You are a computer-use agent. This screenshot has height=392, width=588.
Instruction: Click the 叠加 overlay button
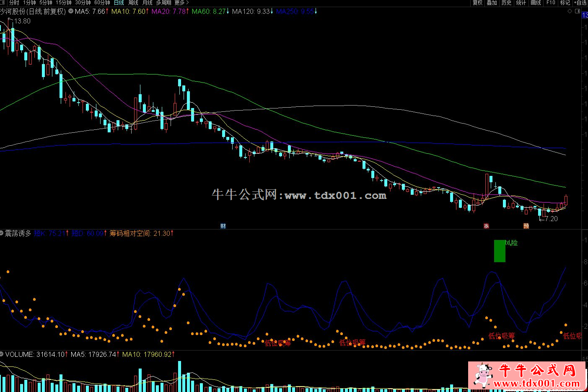tap(492, 3)
